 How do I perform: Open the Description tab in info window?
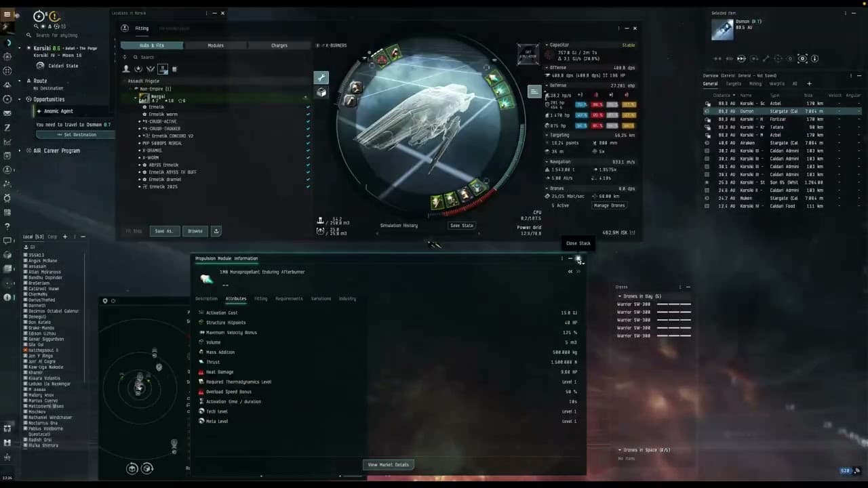(206, 299)
